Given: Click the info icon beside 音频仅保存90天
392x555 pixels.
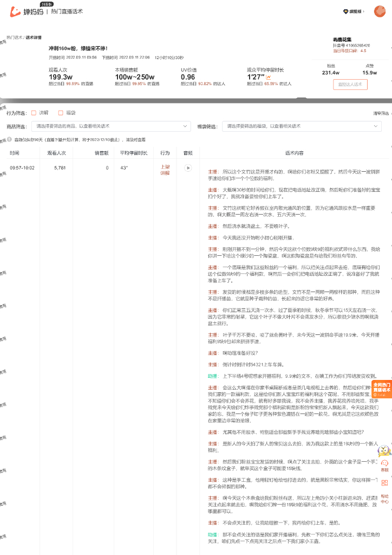Looking at the screenshot, I should (10, 139).
